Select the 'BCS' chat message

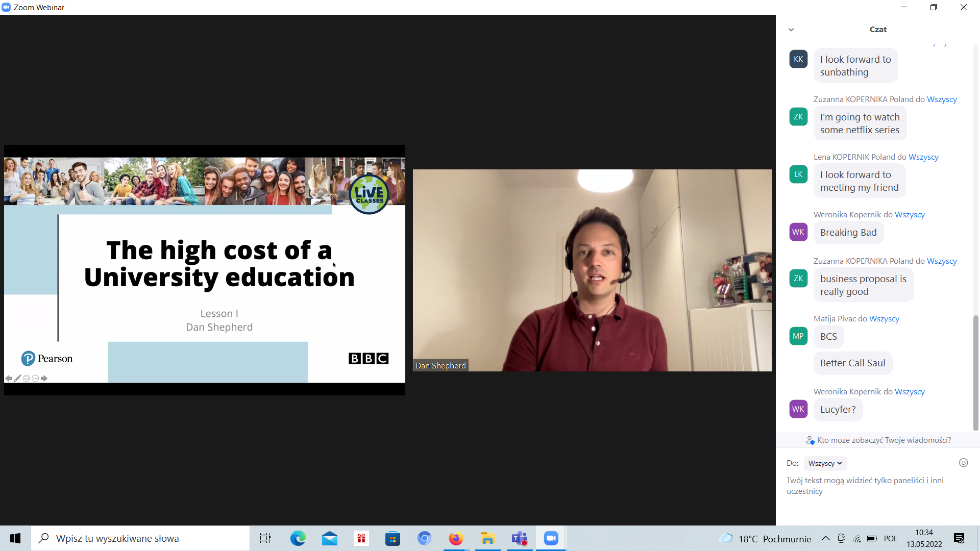tap(828, 337)
